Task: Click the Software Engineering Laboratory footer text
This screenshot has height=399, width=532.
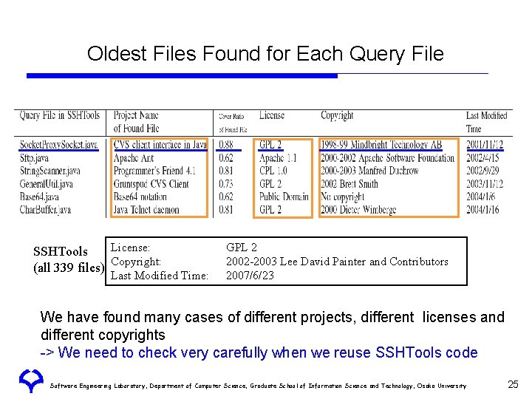Action: tap(258, 386)
